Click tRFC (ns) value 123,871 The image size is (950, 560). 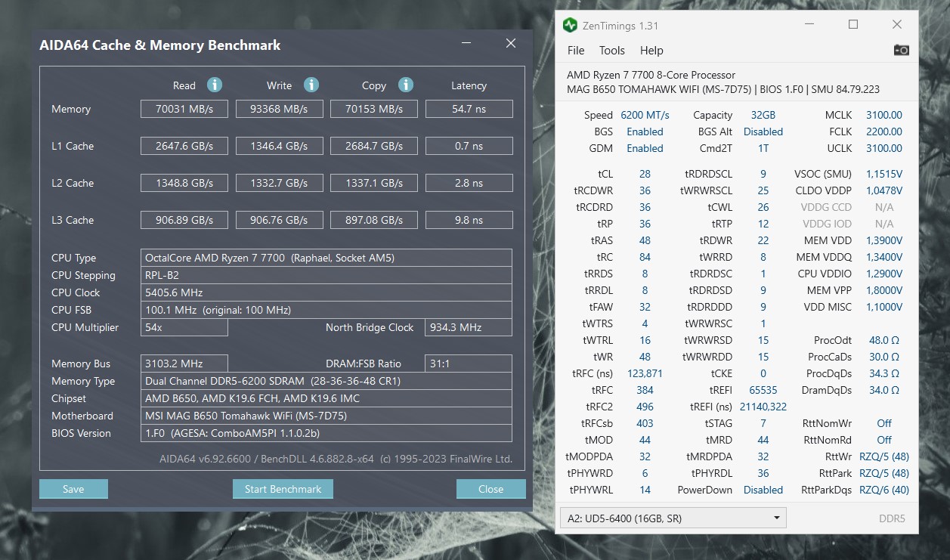[645, 373]
